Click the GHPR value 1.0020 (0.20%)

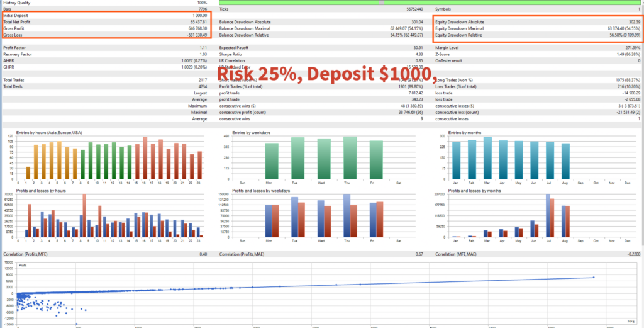194,67
